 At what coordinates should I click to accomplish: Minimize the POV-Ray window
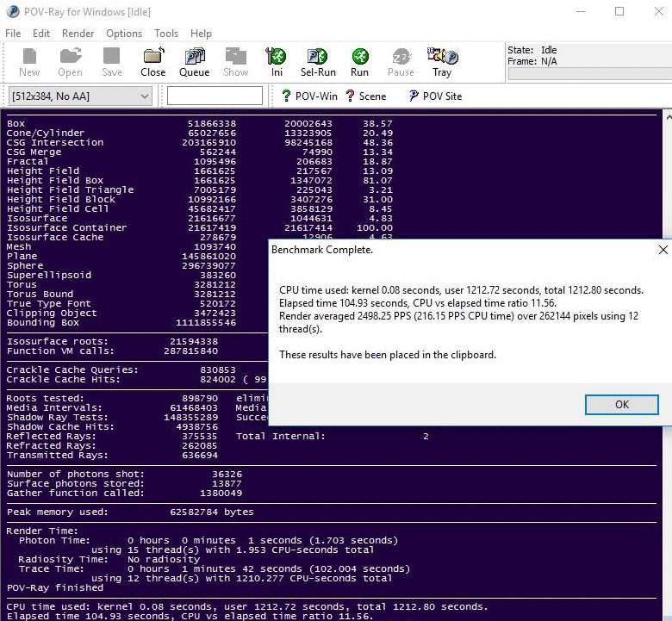(x=581, y=11)
